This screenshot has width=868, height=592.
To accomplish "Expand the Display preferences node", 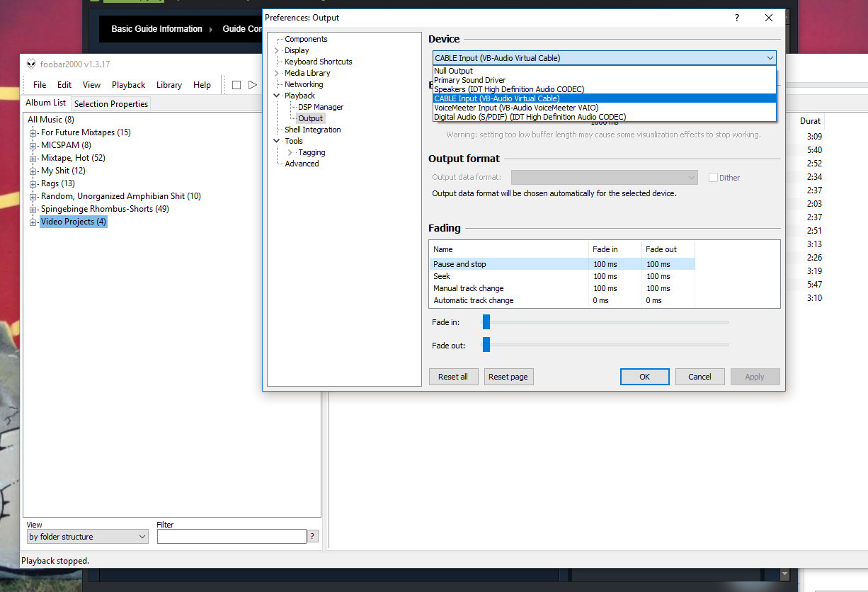I will point(277,50).
